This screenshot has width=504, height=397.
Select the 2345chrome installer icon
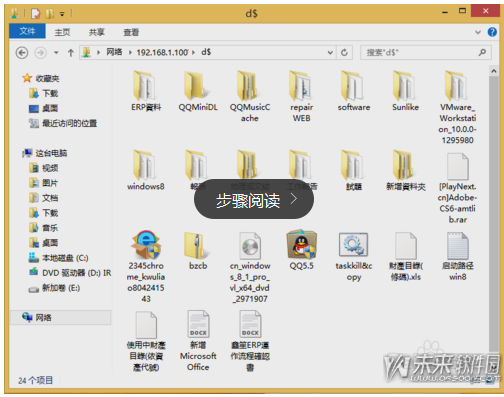click(x=146, y=245)
